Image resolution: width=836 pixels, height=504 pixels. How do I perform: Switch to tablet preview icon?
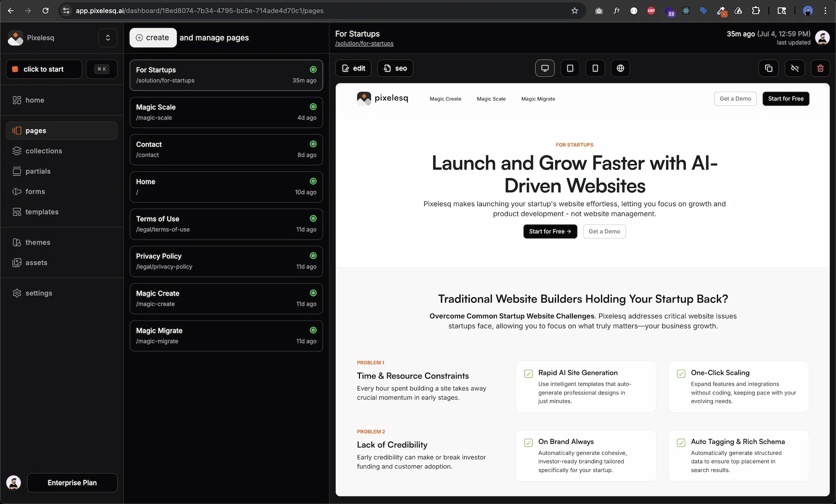[570, 68]
